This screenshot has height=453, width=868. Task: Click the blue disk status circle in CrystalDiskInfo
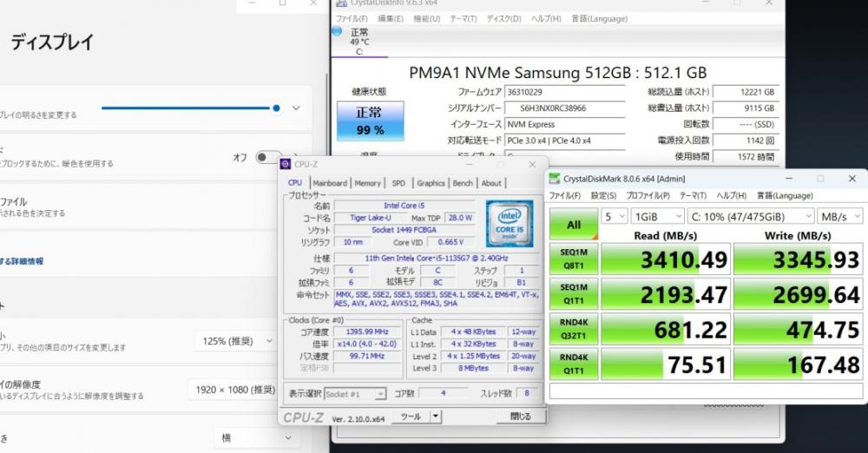pos(337,31)
